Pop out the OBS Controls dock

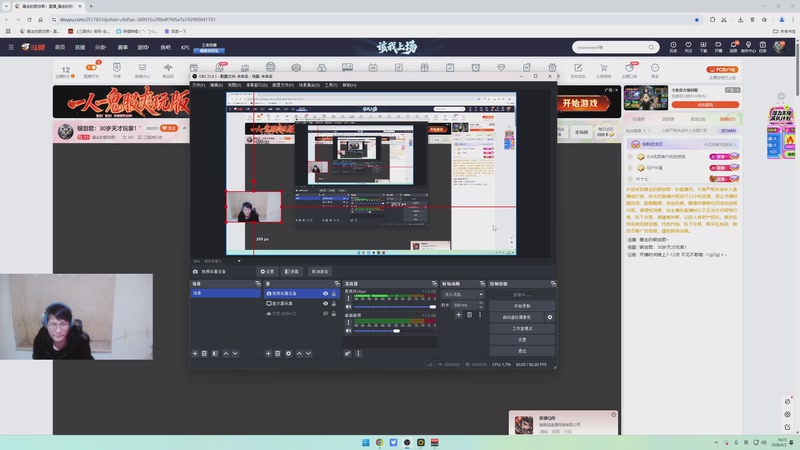[553, 284]
